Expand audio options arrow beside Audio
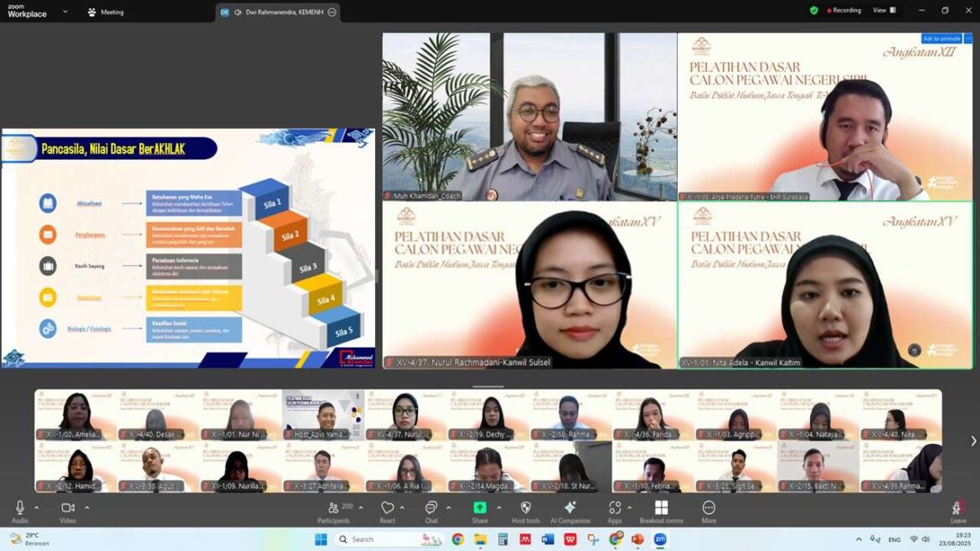 (36, 508)
